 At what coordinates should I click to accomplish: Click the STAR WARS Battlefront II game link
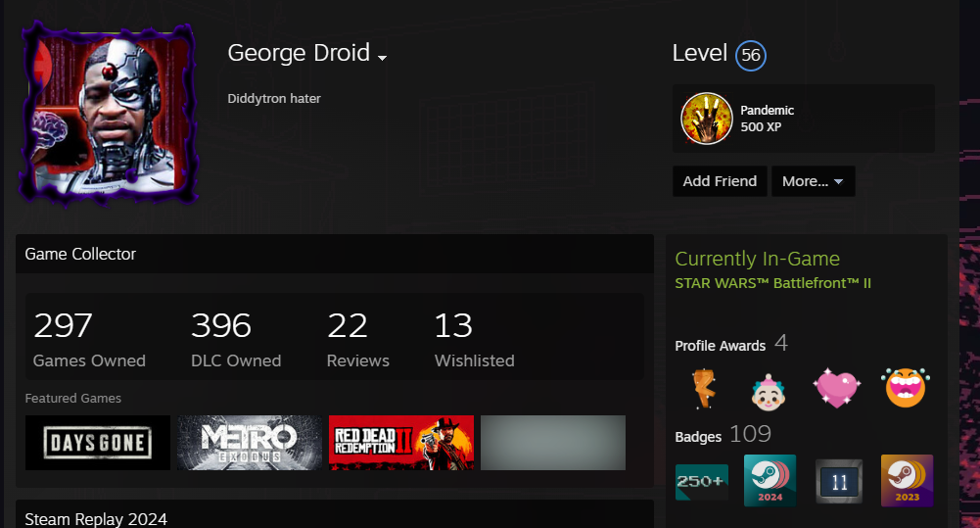point(773,283)
